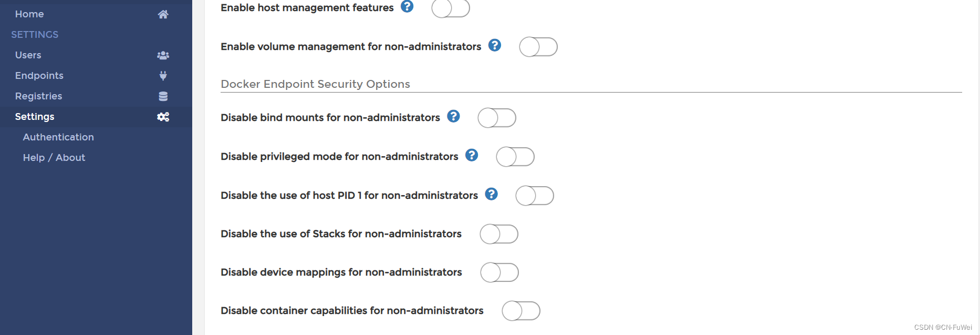Open help tooltip for host management features
The width and height of the screenshot is (980, 335).
point(407,6)
